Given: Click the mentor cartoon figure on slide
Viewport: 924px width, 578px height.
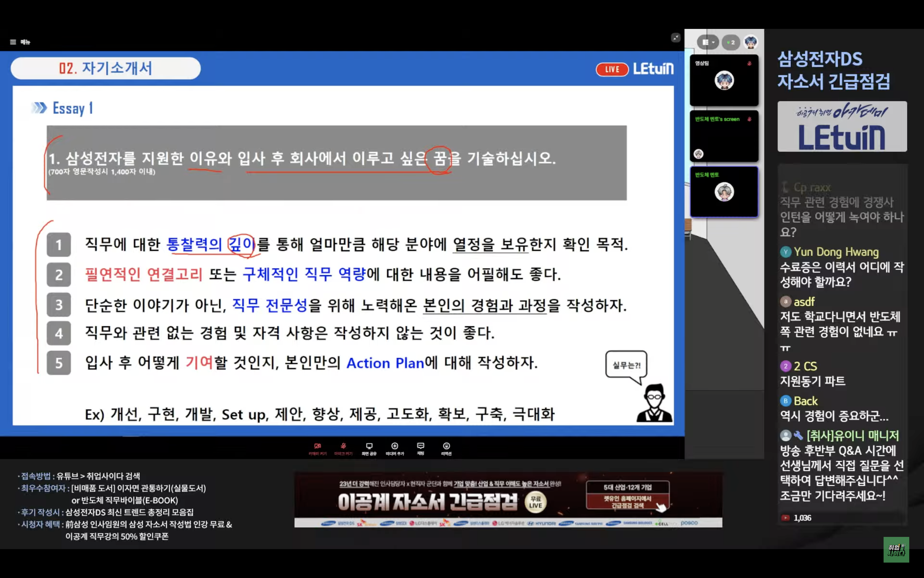Looking at the screenshot, I should click(654, 403).
